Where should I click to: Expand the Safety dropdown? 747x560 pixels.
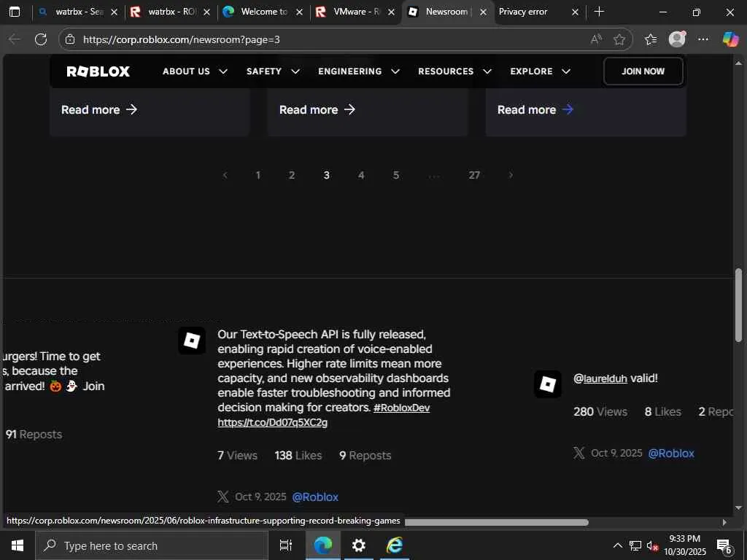273,71
